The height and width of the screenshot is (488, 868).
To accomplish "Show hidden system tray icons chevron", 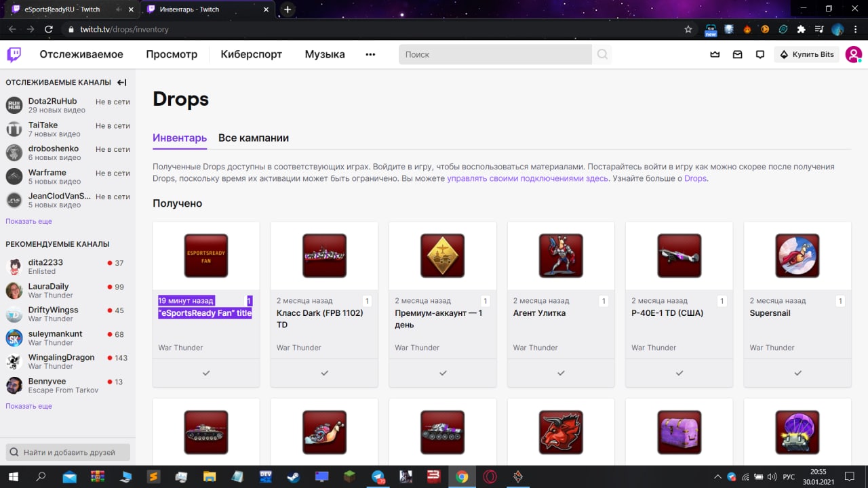I will click(717, 477).
